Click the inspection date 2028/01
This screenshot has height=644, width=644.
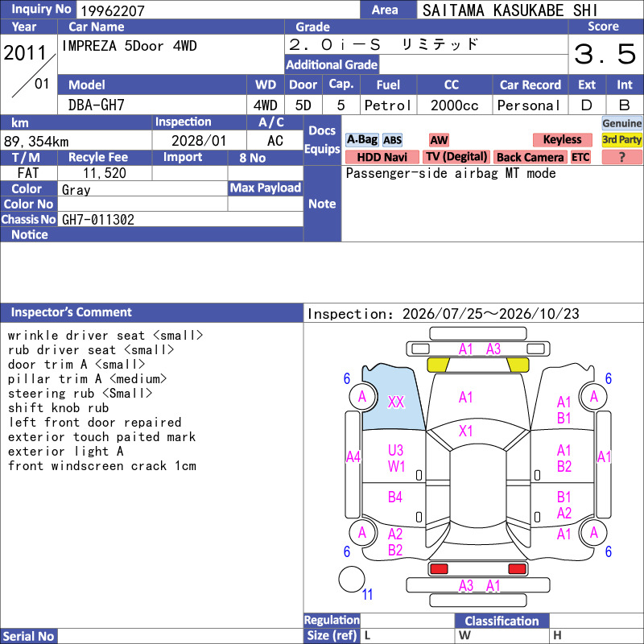pyautogui.click(x=199, y=141)
